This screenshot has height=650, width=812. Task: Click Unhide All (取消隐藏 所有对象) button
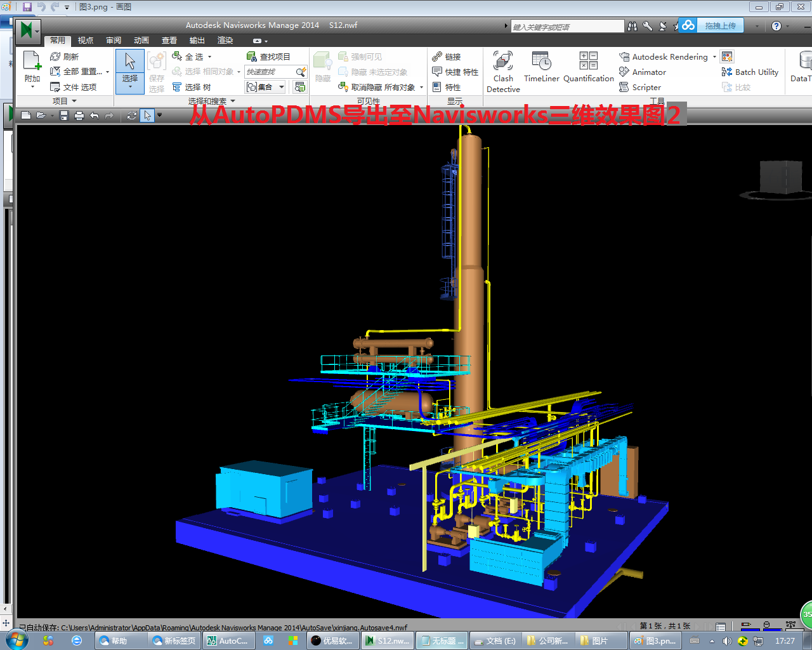(377, 88)
